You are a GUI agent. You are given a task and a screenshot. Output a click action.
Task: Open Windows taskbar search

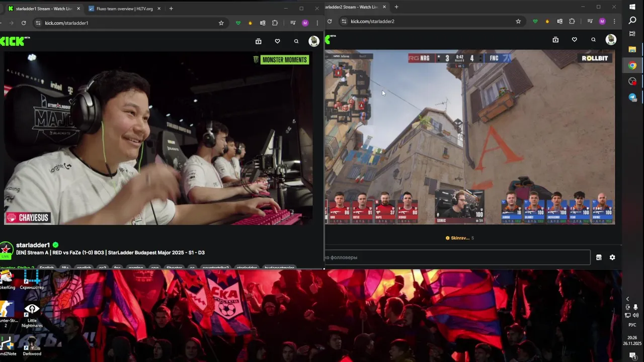click(632, 20)
